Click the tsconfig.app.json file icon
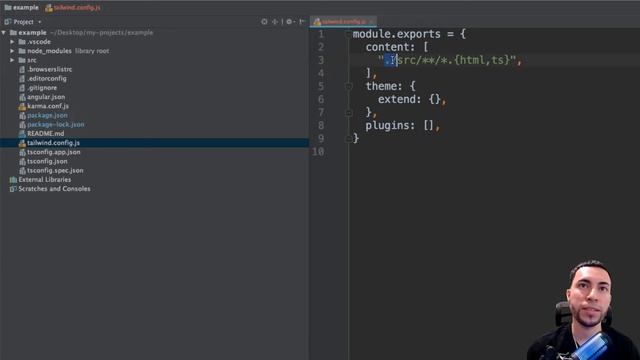This screenshot has height=360, width=640. [x=22, y=152]
